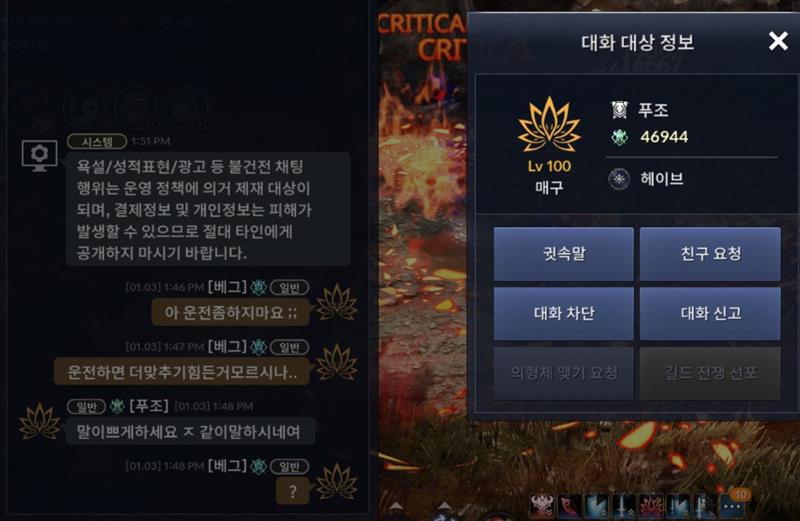
Task: Select the message 아 운전좀하지마요 ;;
Action: (x=231, y=313)
